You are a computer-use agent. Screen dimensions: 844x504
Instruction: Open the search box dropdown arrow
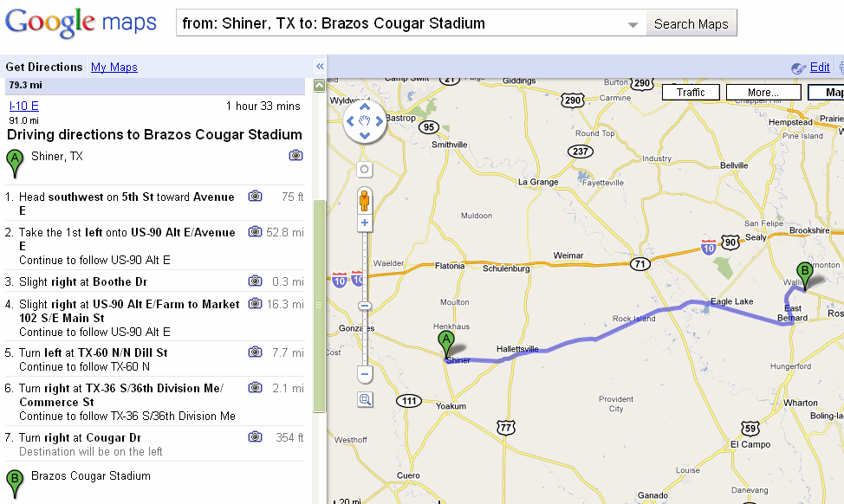click(633, 24)
